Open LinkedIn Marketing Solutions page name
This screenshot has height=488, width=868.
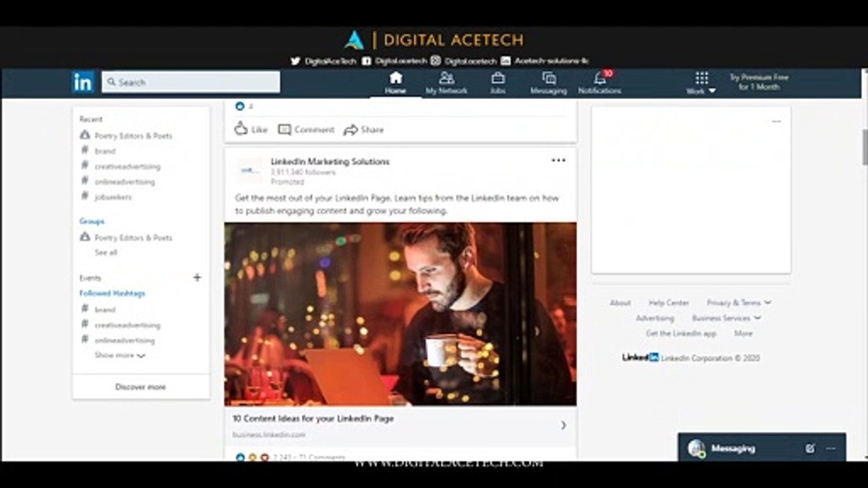point(330,161)
